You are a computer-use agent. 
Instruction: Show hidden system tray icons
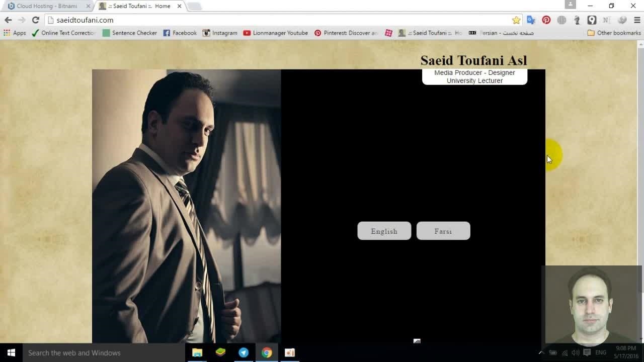pyautogui.click(x=541, y=352)
